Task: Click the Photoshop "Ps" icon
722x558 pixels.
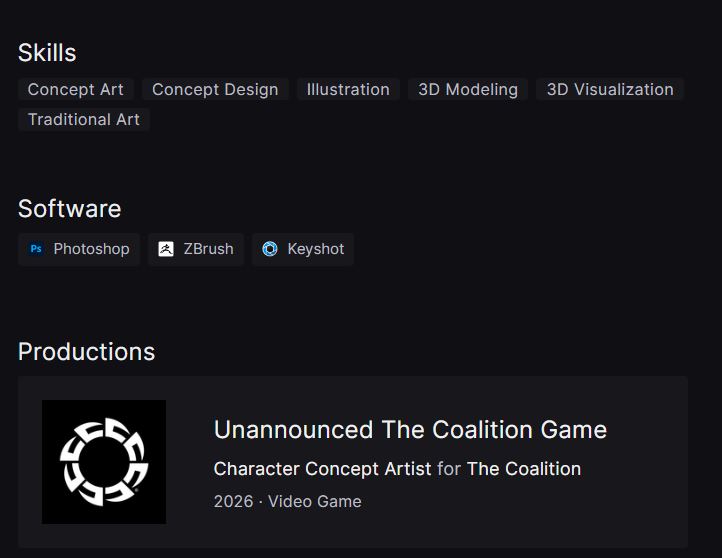Action: pyautogui.click(x=36, y=249)
